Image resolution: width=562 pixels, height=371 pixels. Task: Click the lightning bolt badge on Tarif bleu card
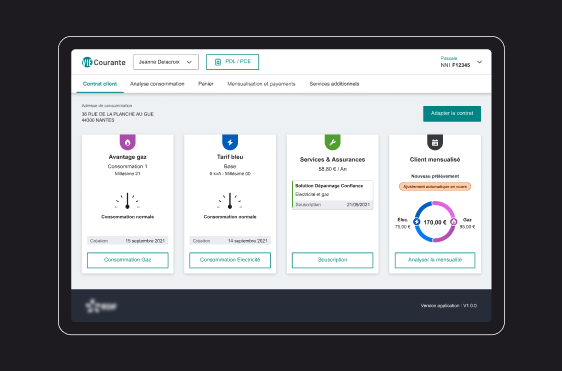click(230, 142)
